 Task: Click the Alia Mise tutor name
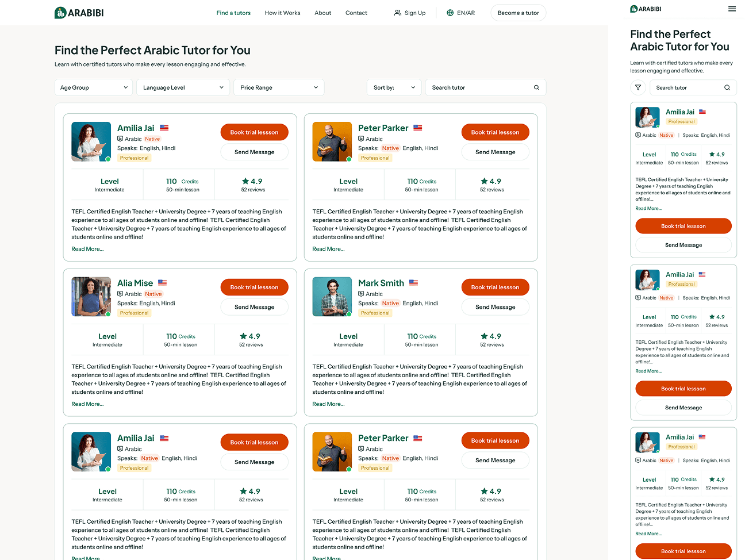tap(135, 283)
